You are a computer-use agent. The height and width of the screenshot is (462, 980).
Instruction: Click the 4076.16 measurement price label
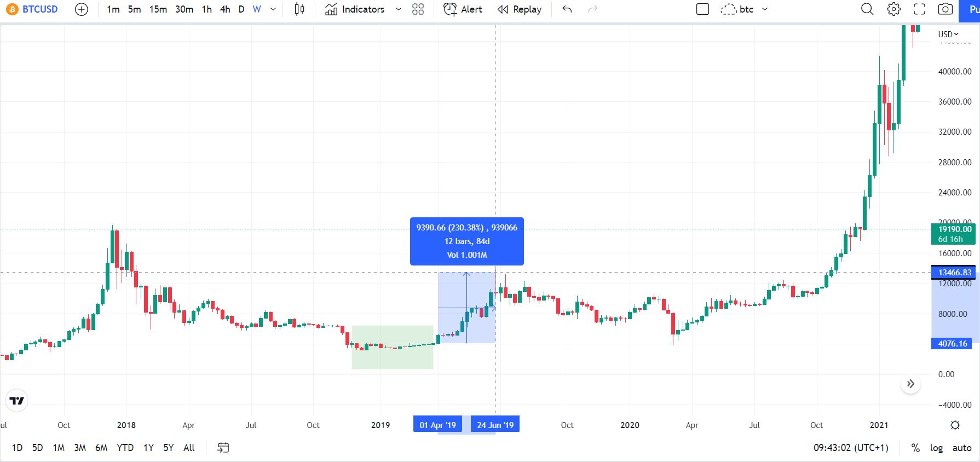pyautogui.click(x=953, y=344)
